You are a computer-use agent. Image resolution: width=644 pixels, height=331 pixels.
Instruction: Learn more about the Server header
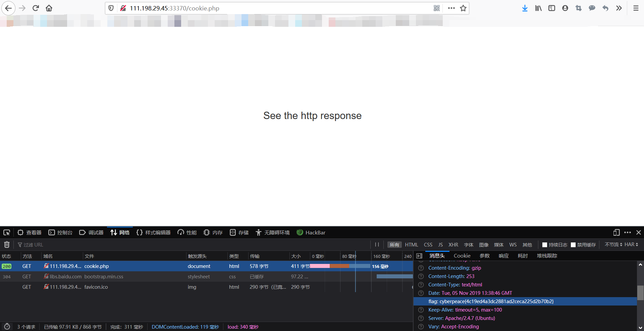tap(421, 318)
